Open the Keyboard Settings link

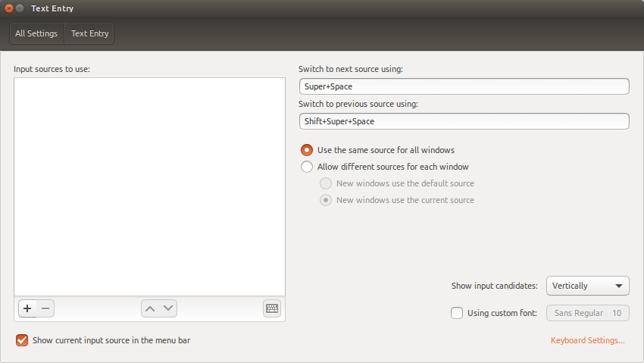click(587, 340)
